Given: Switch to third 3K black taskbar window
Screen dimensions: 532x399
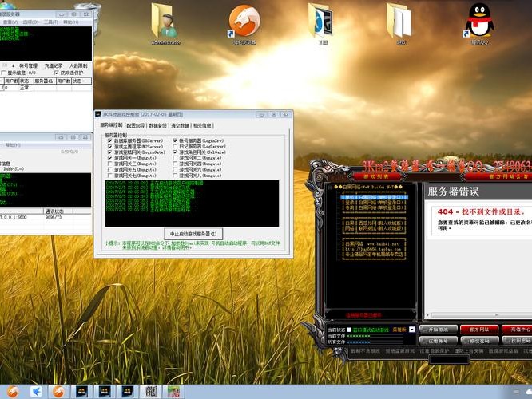Looking at the screenshot, I should point(128,392).
